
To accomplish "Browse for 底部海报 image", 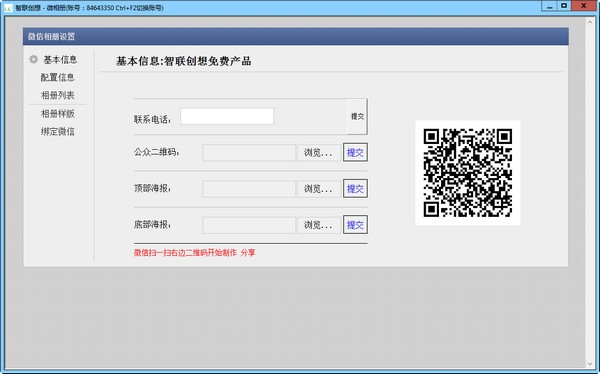I will (318, 225).
